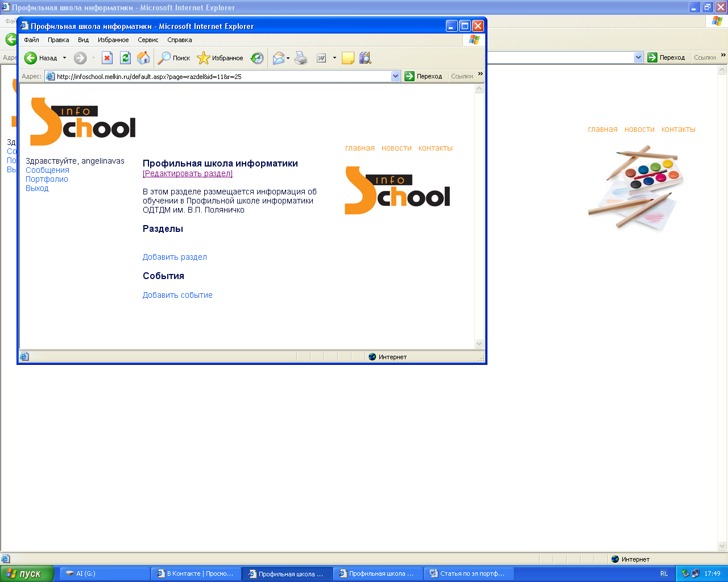Open the Избранное menu in menu bar
This screenshot has height=582, width=728.
click(x=113, y=40)
